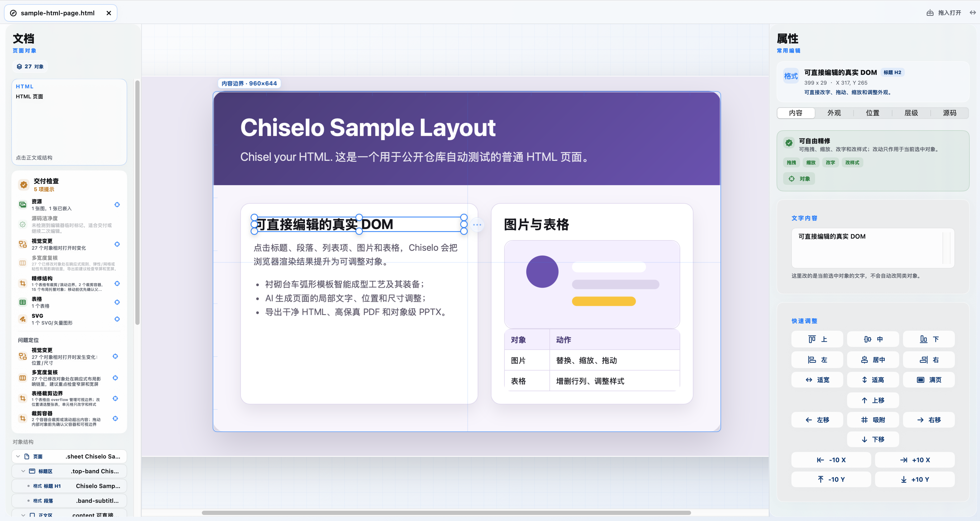Click the locate icon for the SVG row
The height and width of the screenshot is (521, 980).
point(117,319)
